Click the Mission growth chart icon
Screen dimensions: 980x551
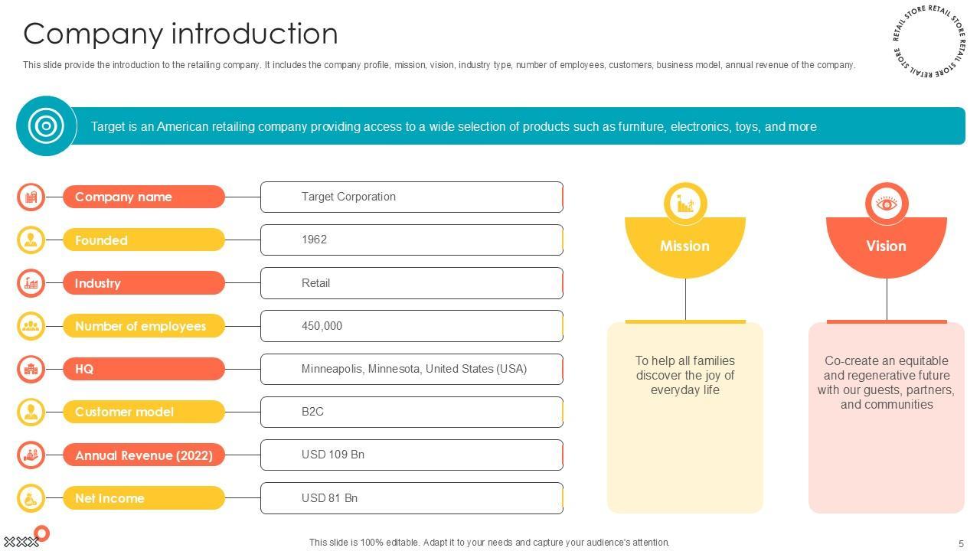[685, 204]
